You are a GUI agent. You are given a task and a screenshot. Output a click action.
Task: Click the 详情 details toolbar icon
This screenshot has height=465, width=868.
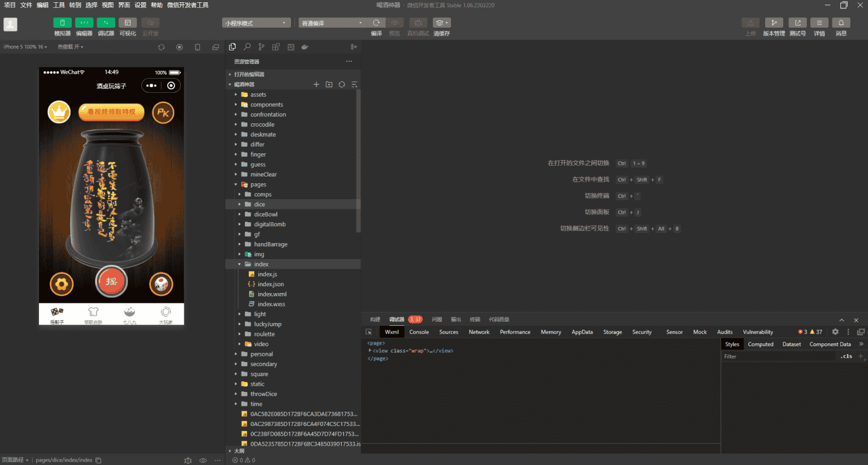pyautogui.click(x=819, y=23)
